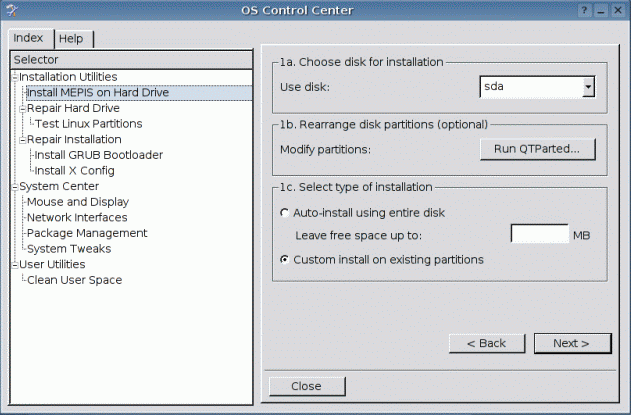Collapse the Repair Installation node
Screen dimensions: 631x415
point(23,140)
